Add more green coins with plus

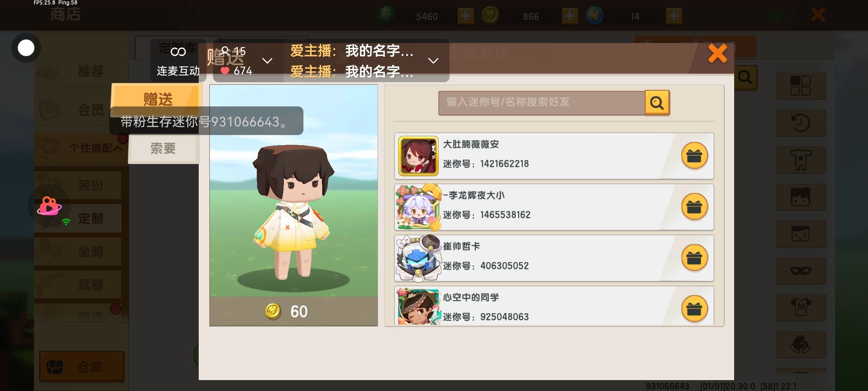pos(465,16)
